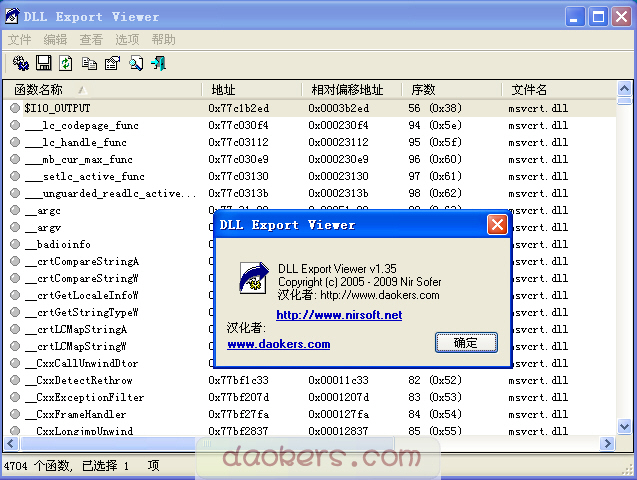Click the 确定 button in About dialog
The height and width of the screenshot is (480, 637).
466,343
